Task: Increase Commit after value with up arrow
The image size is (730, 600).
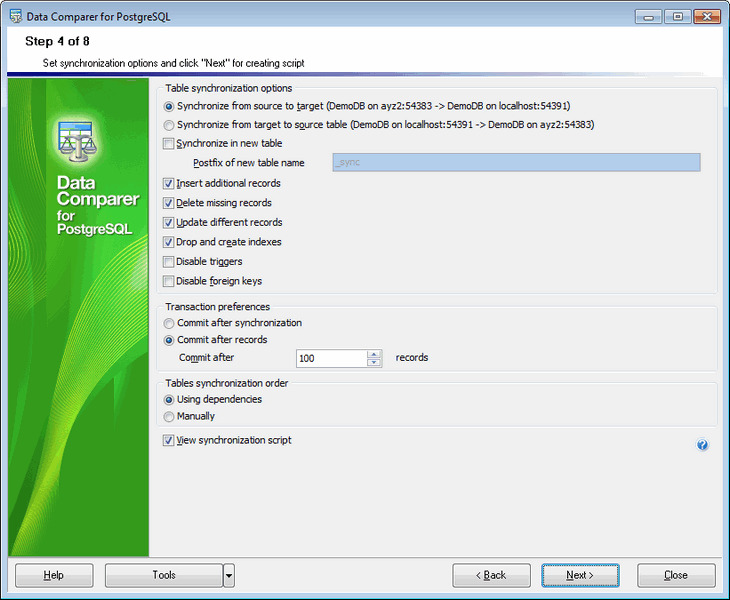Action: [x=374, y=354]
